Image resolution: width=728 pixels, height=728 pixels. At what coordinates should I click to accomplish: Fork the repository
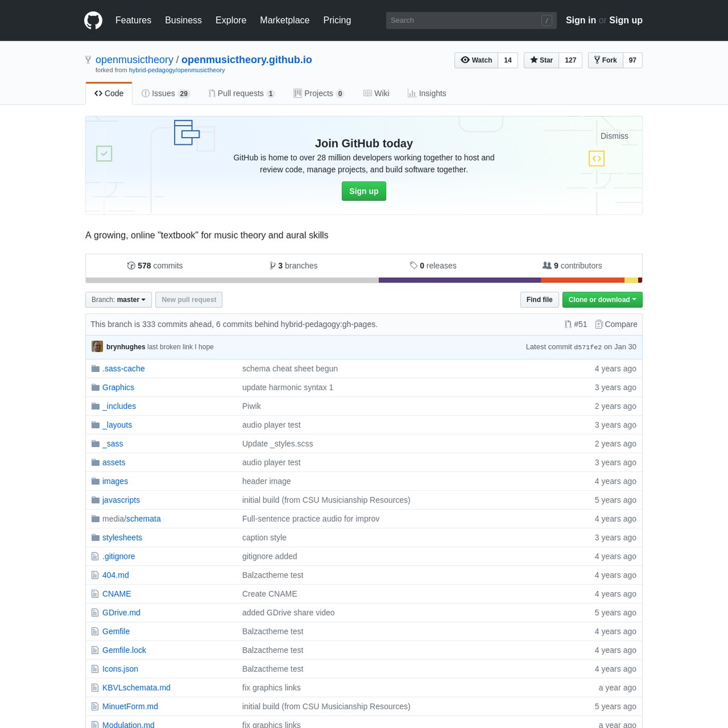(x=605, y=60)
